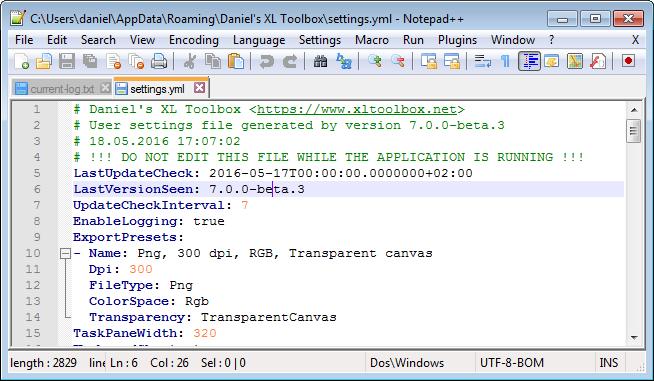Screen dimensions: 654x381
Task: Click Dos\Windows line ending status field
Action: click(407, 363)
